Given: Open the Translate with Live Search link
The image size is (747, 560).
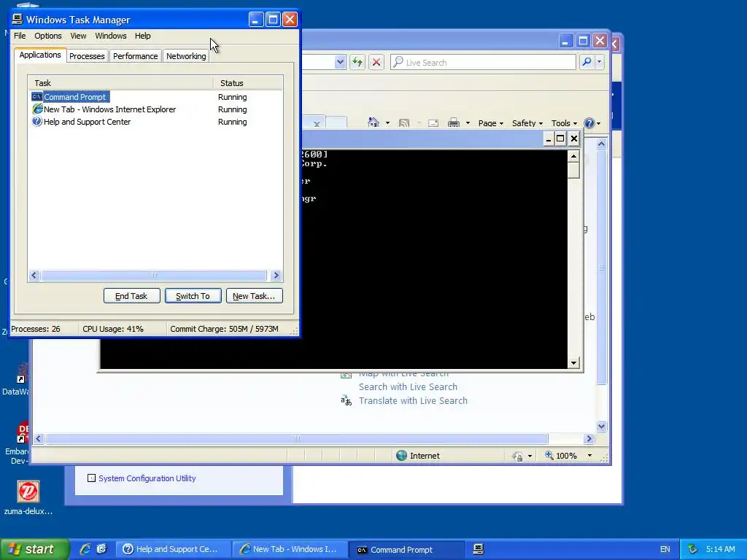Looking at the screenshot, I should pos(413,400).
